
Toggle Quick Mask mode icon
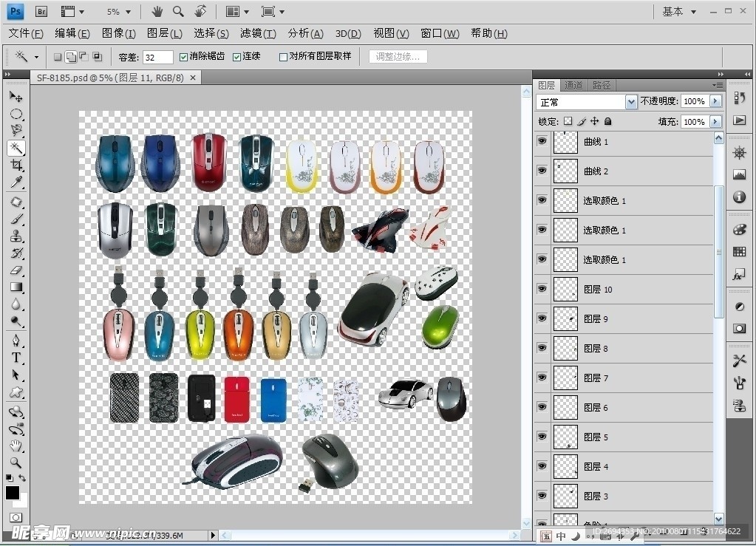16,518
